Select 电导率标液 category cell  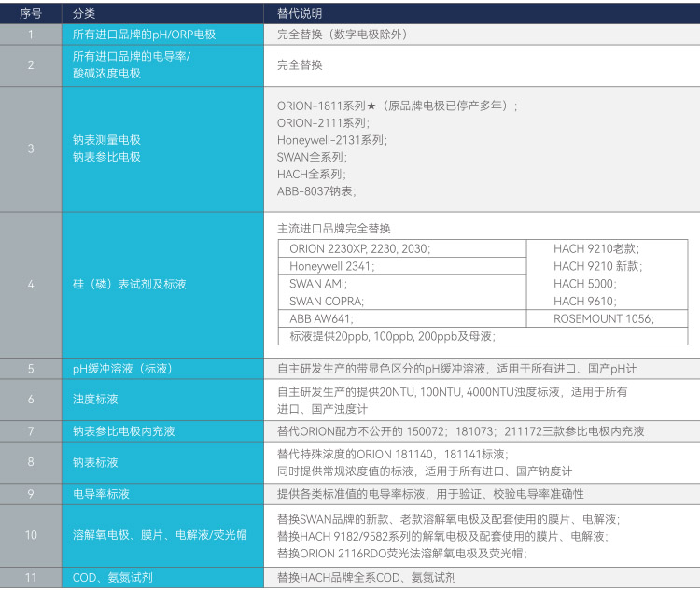tap(162, 494)
